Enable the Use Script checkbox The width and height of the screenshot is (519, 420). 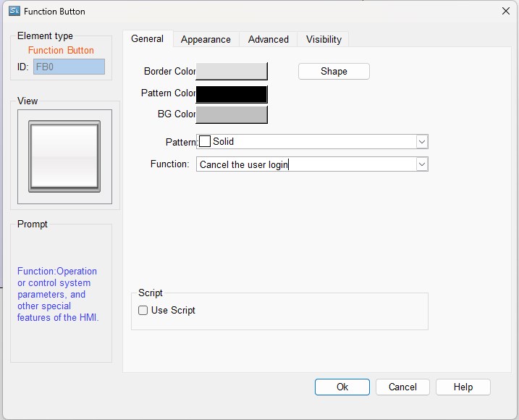tap(143, 311)
